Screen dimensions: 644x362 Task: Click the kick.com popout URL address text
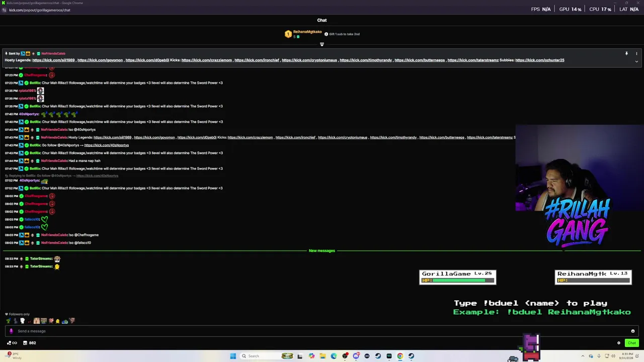pyautogui.click(x=39, y=10)
